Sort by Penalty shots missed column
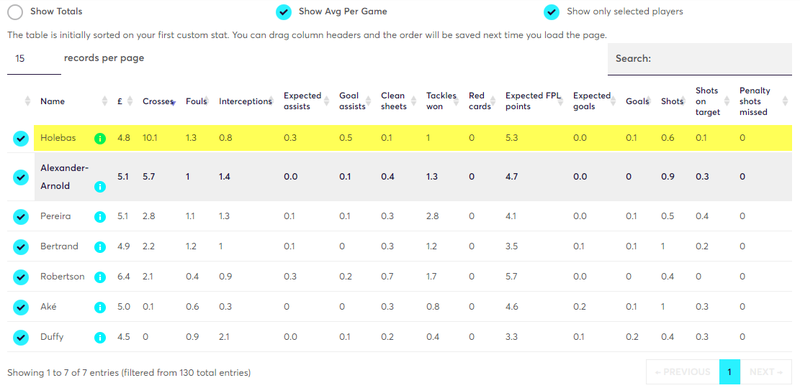Viewport: 800px width, 388px height. (x=755, y=101)
